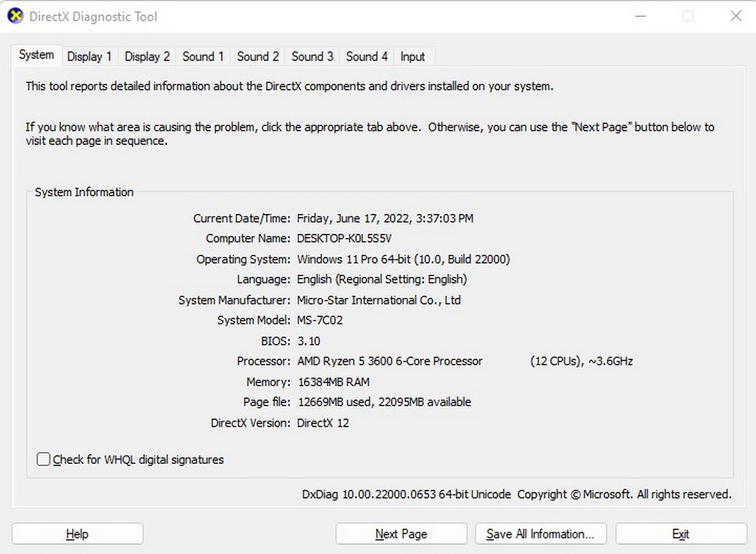
Task: Switch to the Input tab
Action: point(412,56)
